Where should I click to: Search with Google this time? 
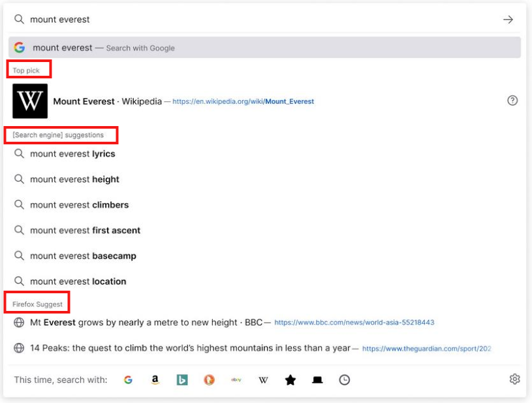[x=128, y=379]
